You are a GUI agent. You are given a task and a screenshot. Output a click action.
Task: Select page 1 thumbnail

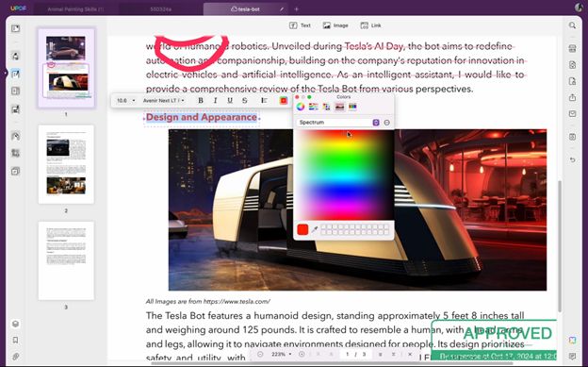(x=66, y=68)
